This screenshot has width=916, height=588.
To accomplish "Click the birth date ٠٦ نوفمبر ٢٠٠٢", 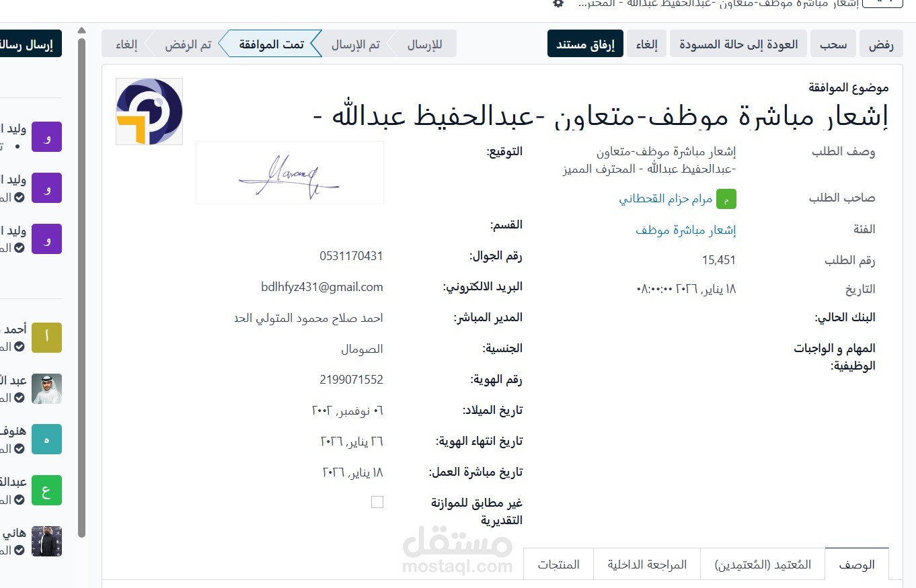I will [347, 410].
